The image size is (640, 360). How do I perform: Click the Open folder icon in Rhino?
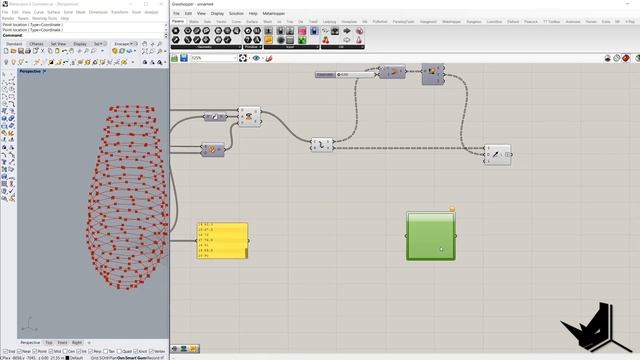pos(13,51)
